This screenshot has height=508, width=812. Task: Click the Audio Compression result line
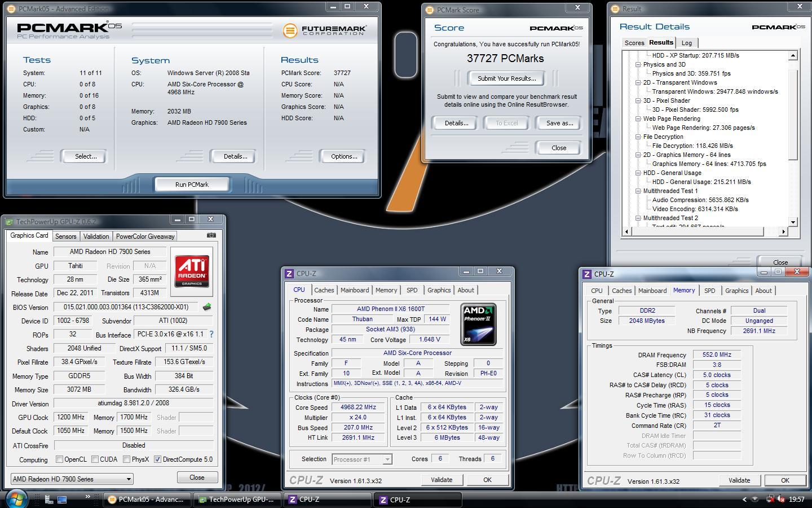[700, 200]
